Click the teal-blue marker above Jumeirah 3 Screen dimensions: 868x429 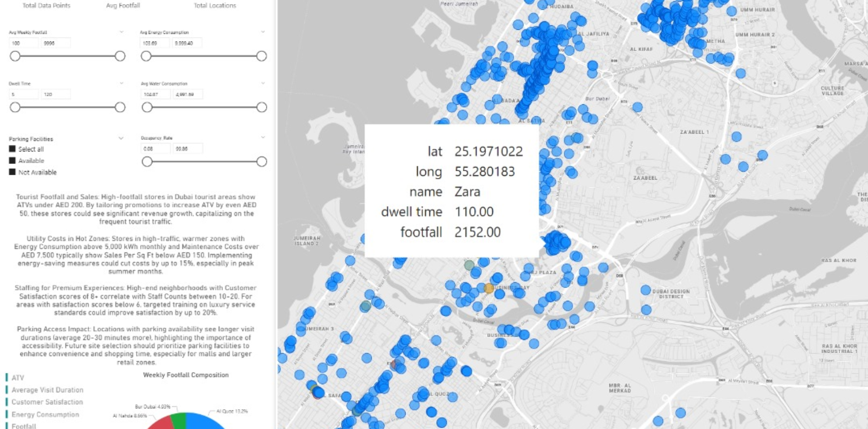[365, 306]
